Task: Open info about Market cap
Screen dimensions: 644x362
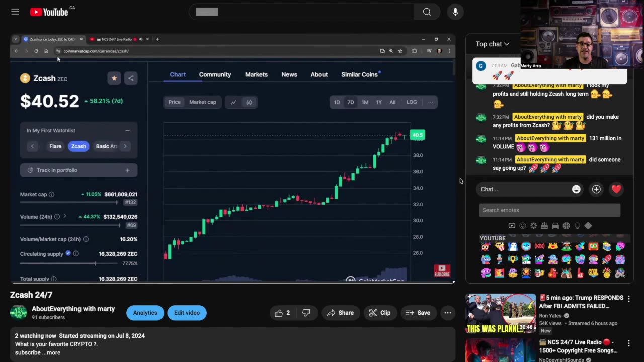Action: 51,194
